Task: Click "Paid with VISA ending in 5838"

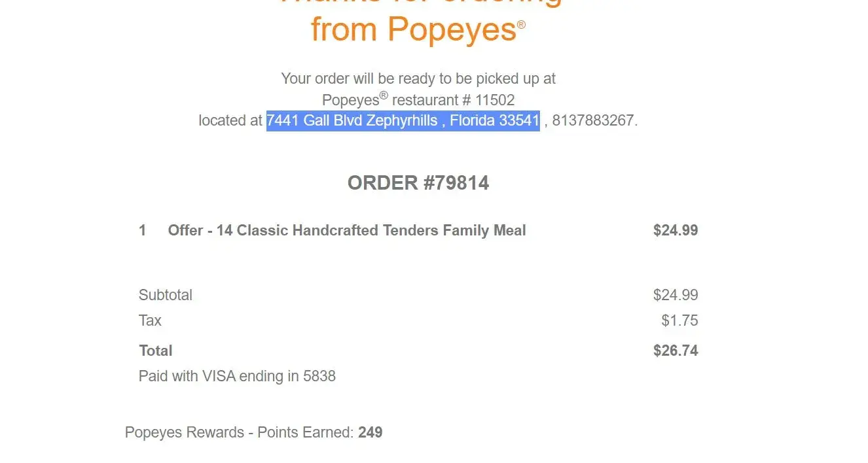Action: 237,376
